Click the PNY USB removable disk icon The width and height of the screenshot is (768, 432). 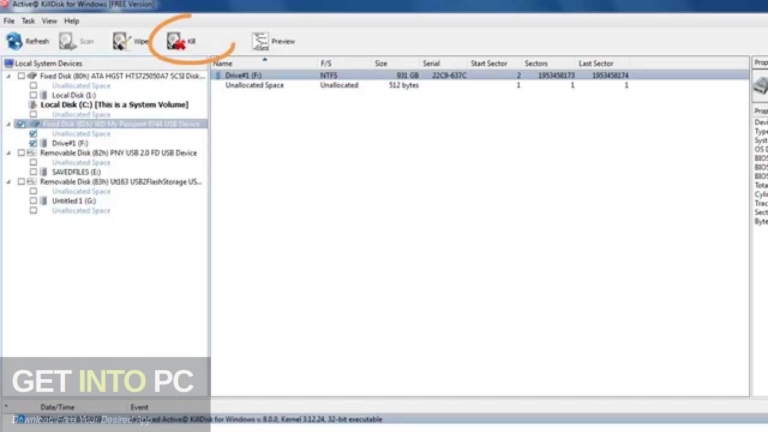(x=32, y=153)
